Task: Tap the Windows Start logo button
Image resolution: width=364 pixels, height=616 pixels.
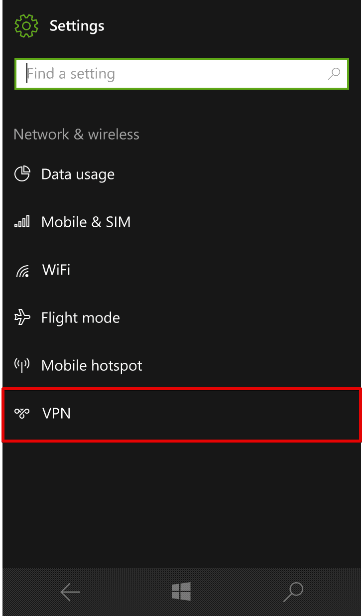Action: 181,592
